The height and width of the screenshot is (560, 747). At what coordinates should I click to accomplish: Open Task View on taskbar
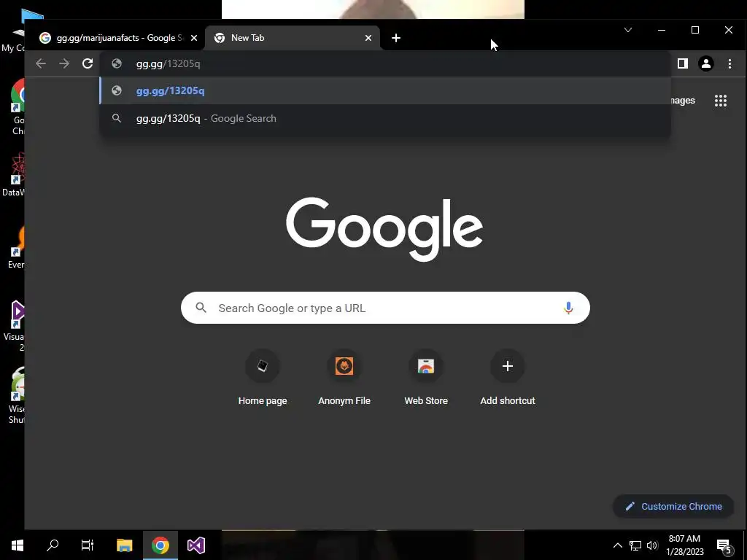(x=88, y=545)
